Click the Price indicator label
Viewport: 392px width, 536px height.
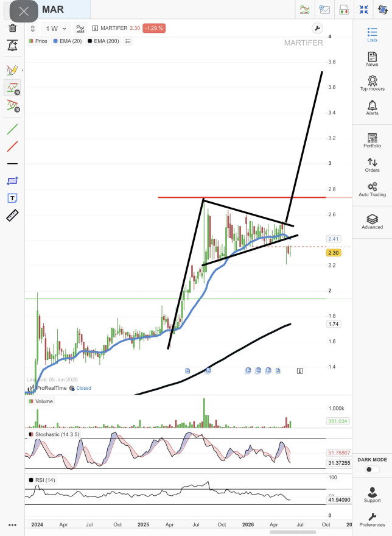[38, 41]
